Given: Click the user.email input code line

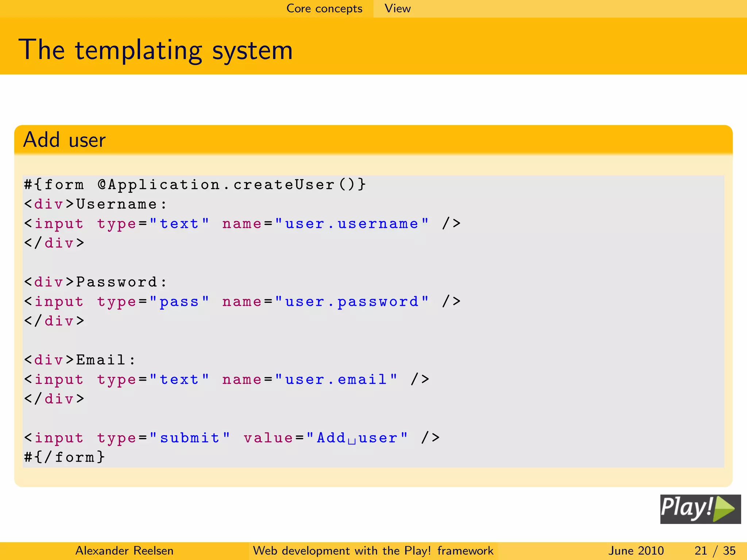Looking at the screenshot, I should [226, 380].
